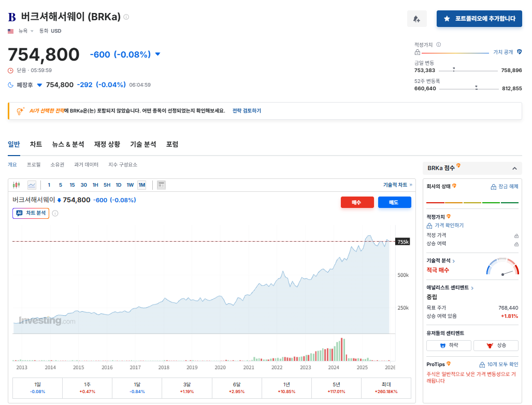The height and width of the screenshot is (405, 532).
Task: Select 1H chart interval
Action: click(95, 185)
